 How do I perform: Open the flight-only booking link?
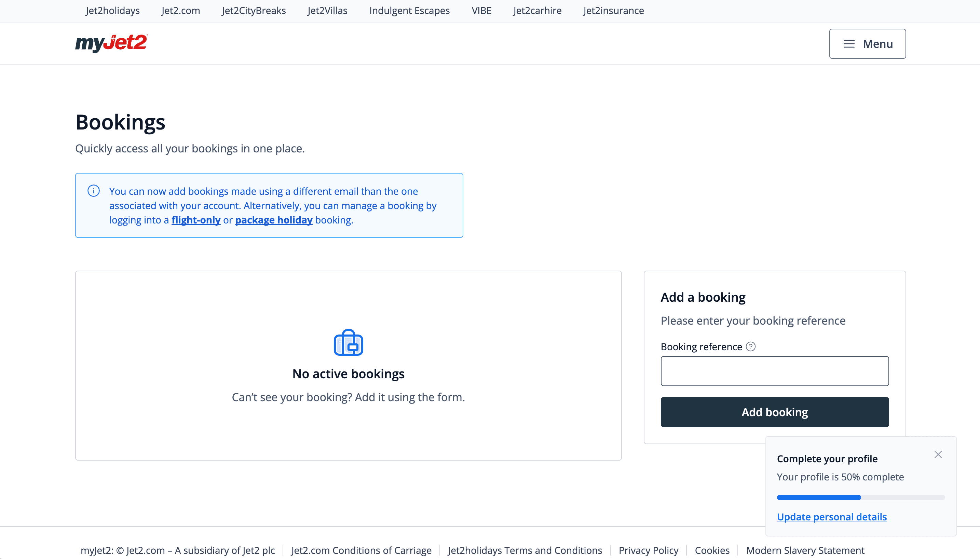195,220
